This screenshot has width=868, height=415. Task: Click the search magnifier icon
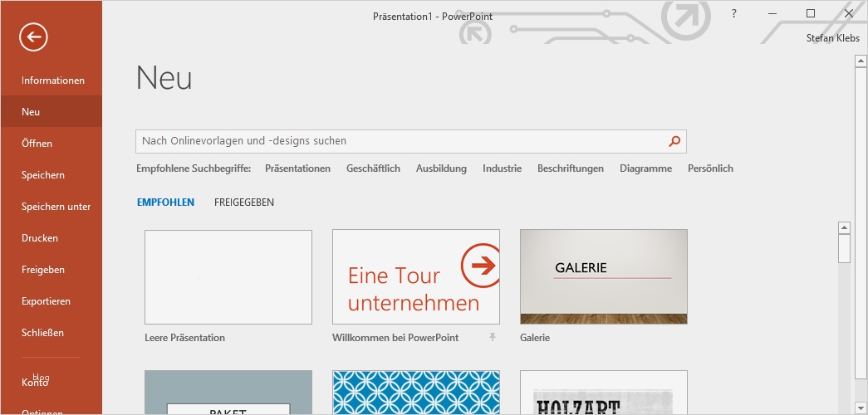674,141
